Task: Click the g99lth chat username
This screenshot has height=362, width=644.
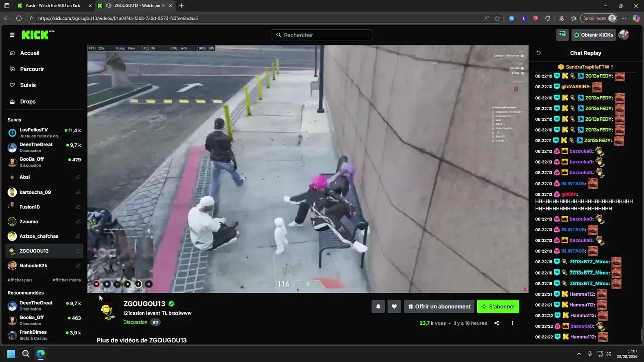Action: click(570, 194)
